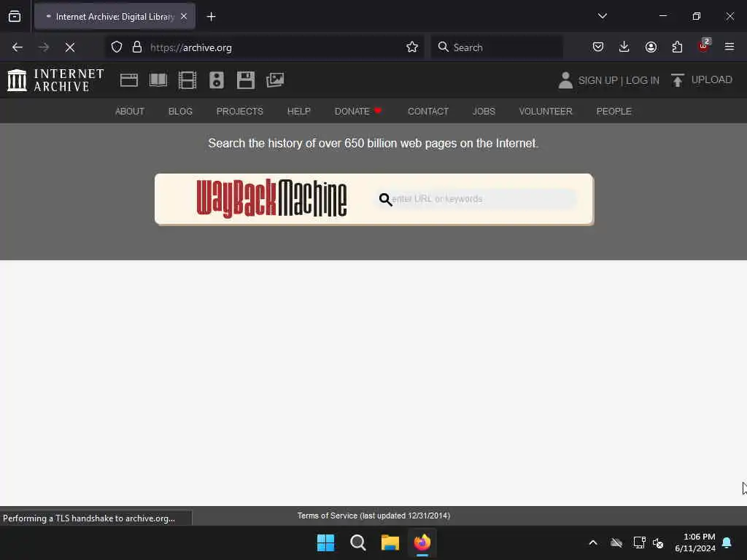Open Windows taskbar search

coord(357,542)
